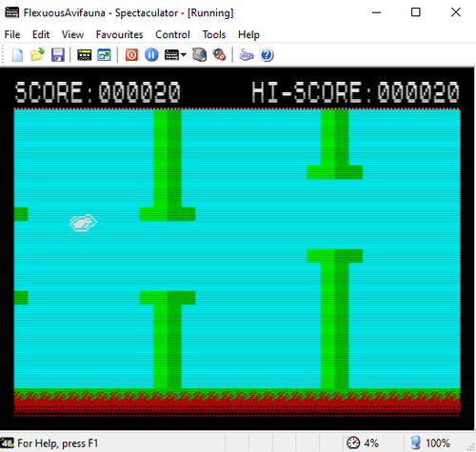Click the white bird sprite in game

84,223
